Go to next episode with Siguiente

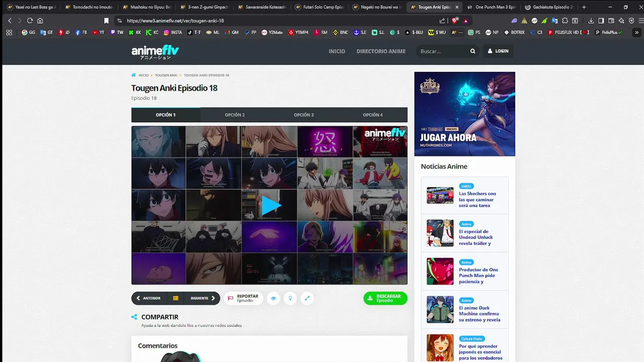[x=202, y=298]
